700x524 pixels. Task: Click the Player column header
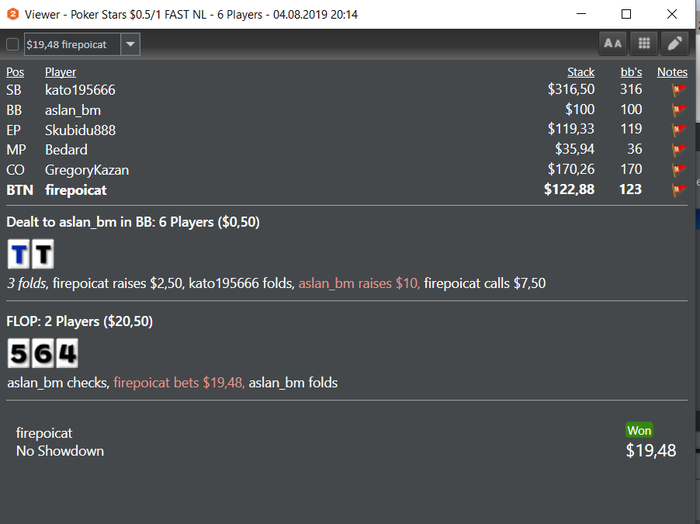point(60,72)
